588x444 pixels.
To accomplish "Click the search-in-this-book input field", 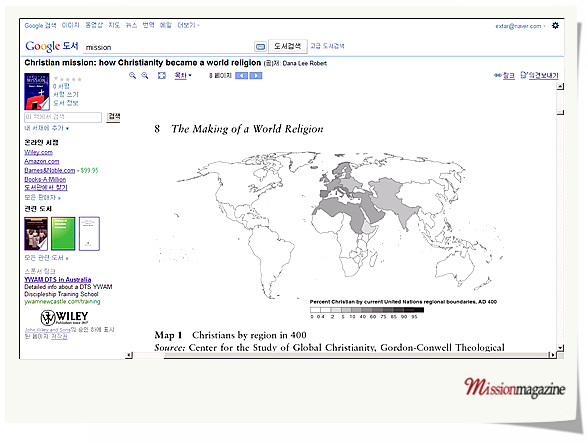I will pos(63,117).
